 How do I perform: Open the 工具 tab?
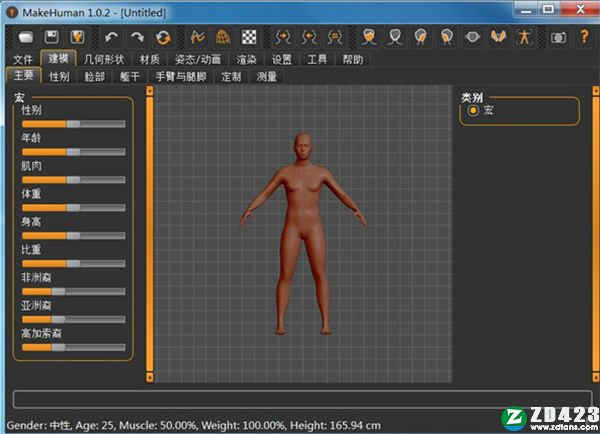pos(317,59)
